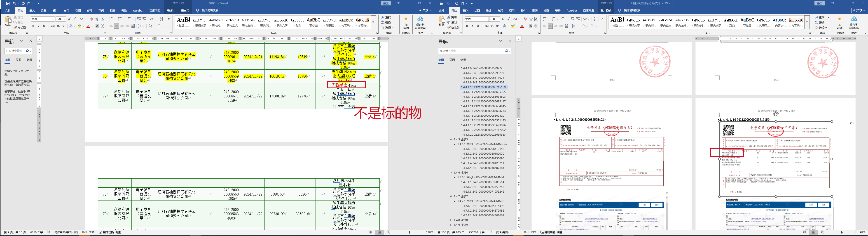868x236 pixels.
Task: Click 加载项 add-ins icon in left window
Action: coord(406,23)
